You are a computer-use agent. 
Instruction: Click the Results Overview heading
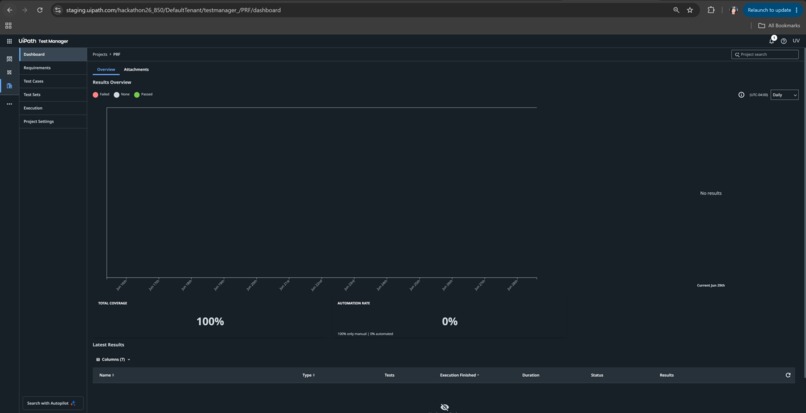(112, 82)
